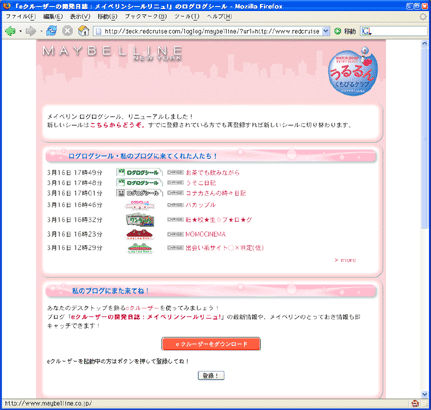Click the vertical scrollbar thumb
This screenshot has width=431, height=410.
424,138
